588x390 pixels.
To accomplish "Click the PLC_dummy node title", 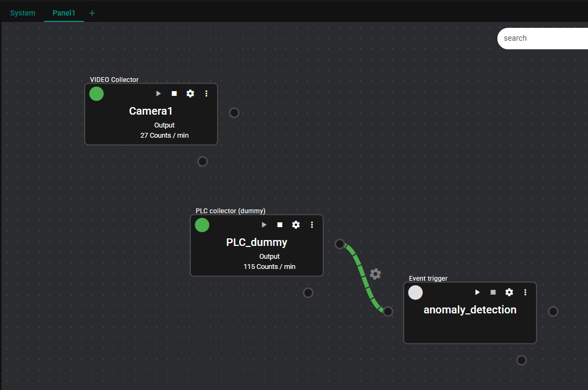I will pos(257,242).
